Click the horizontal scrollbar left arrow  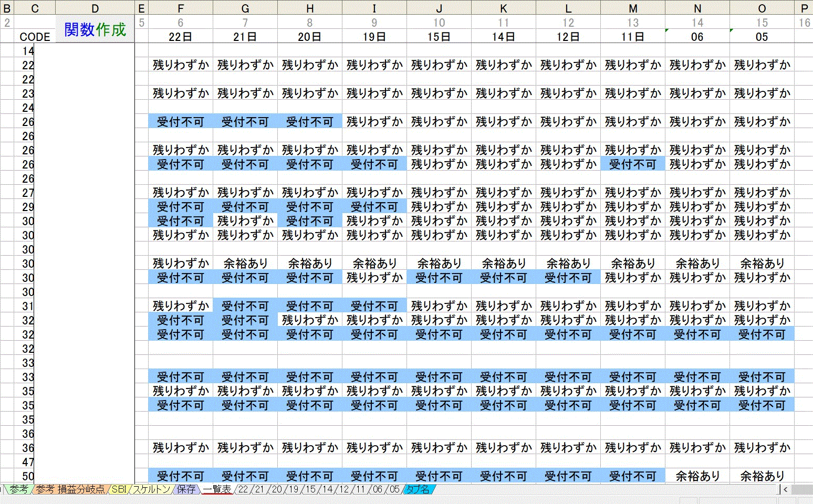785,489
